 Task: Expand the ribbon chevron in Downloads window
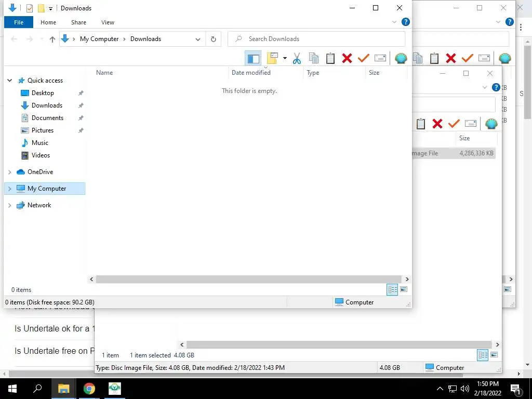pyautogui.click(x=394, y=22)
